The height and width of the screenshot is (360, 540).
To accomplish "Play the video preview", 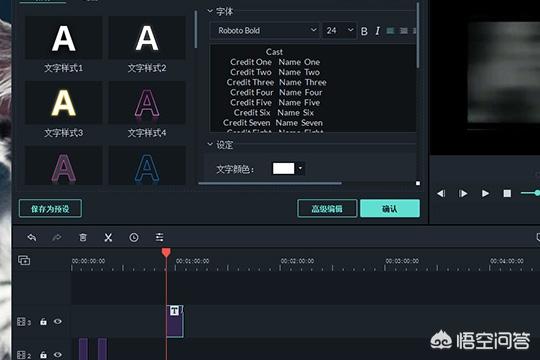I will click(485, 194).
